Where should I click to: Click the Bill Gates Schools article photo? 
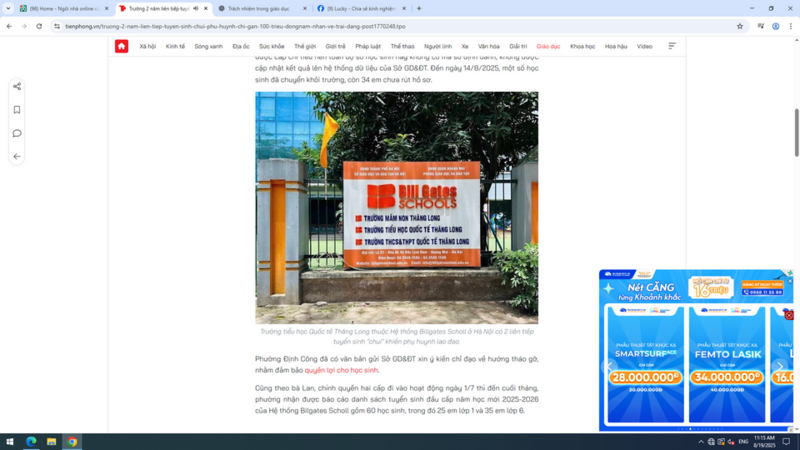[x=396, y=208]
